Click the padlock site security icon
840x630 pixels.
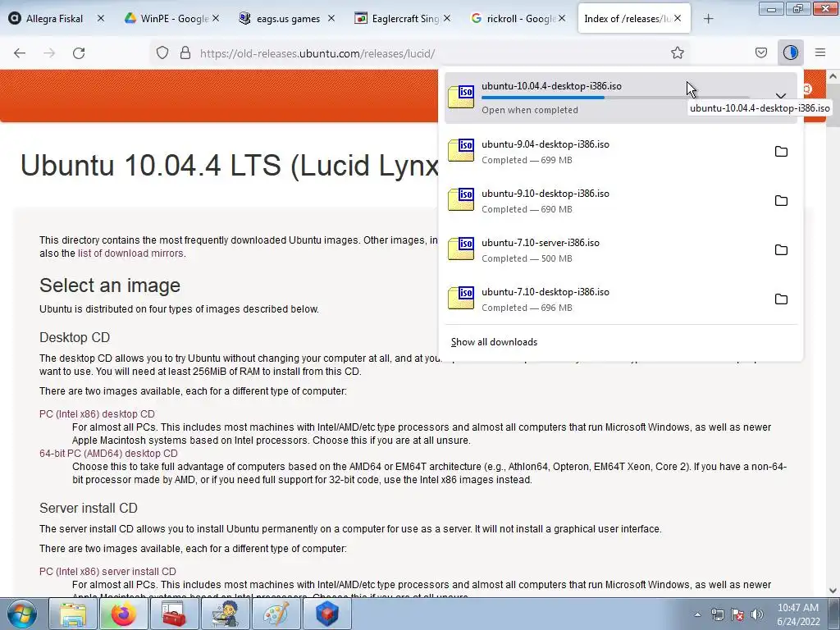(185, 53)
